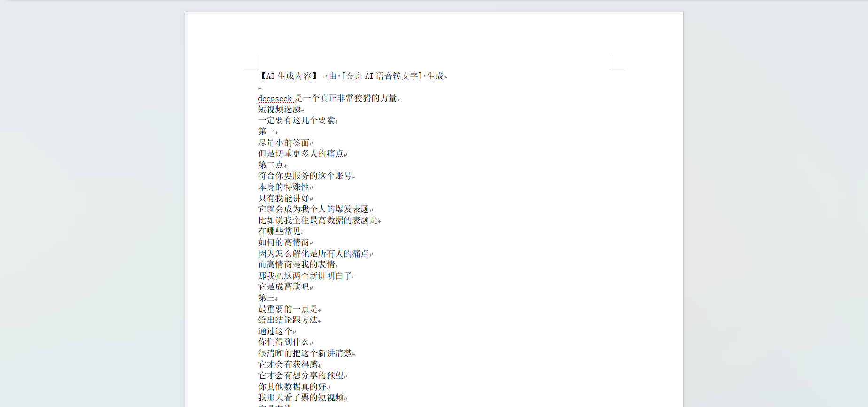This screenshot has height=407, width=868.
Task: Click the line 第二点
Action: tap(271, 165)
